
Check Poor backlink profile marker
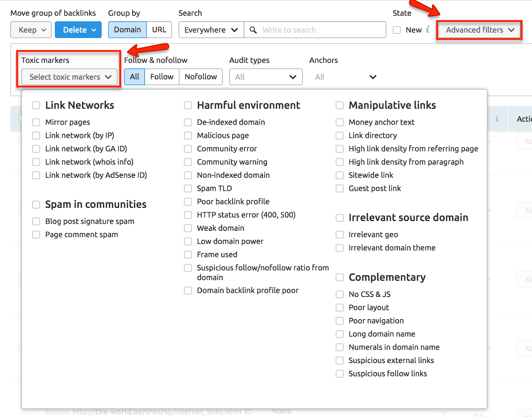coord(188,202)
